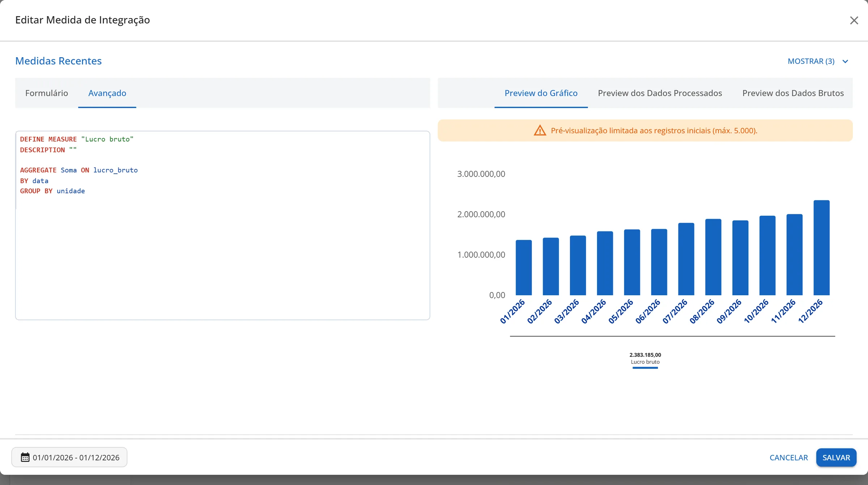Click the 2.383.185,00 total value
Screen dimensions: 868x485
point(645,355)
